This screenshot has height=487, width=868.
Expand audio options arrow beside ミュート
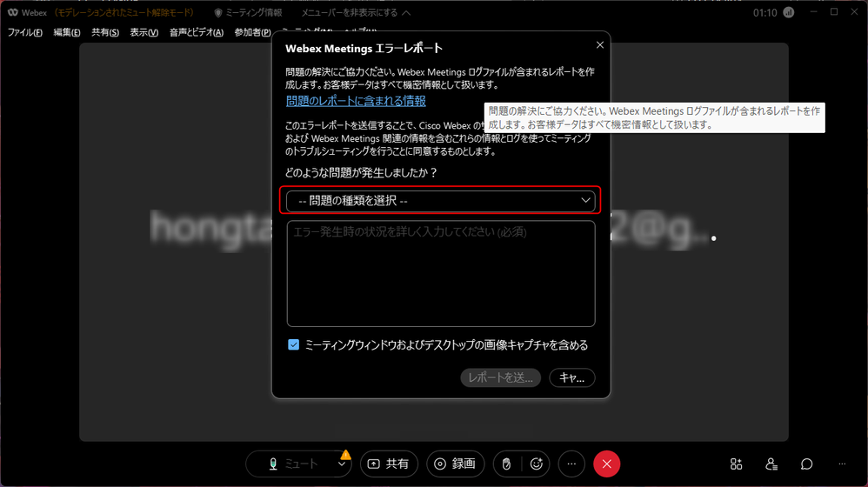342,464
